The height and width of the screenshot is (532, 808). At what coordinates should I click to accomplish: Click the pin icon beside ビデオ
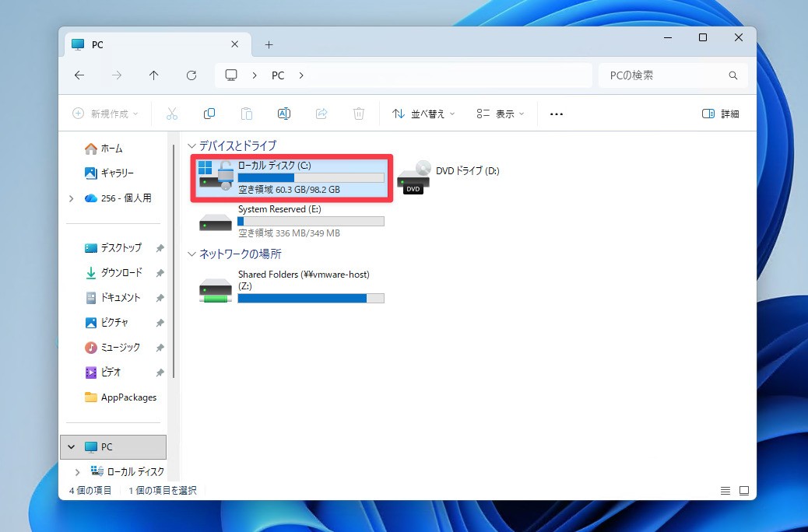[160, 373]
